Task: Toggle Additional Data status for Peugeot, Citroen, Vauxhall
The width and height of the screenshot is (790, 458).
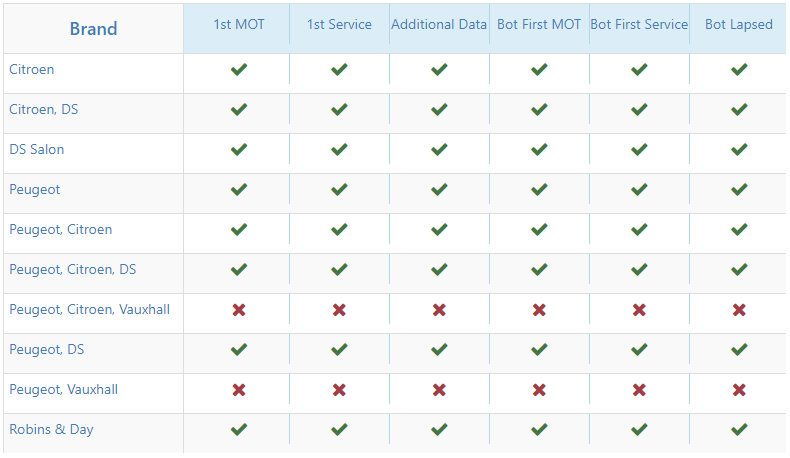Action: (439, 310)
